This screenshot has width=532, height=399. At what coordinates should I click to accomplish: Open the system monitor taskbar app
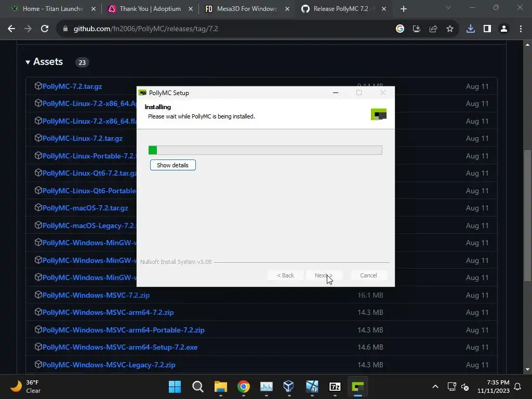267,387
